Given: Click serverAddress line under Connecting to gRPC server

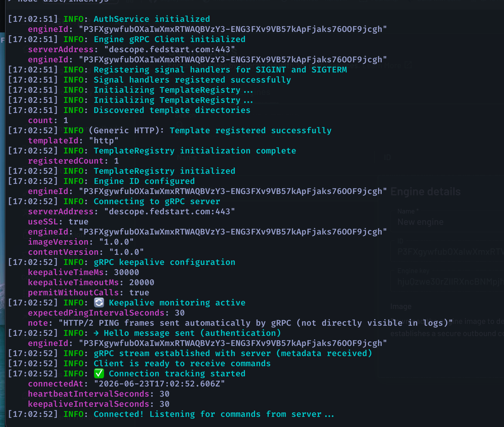Looking at the screenshot, I should point(131,211).
